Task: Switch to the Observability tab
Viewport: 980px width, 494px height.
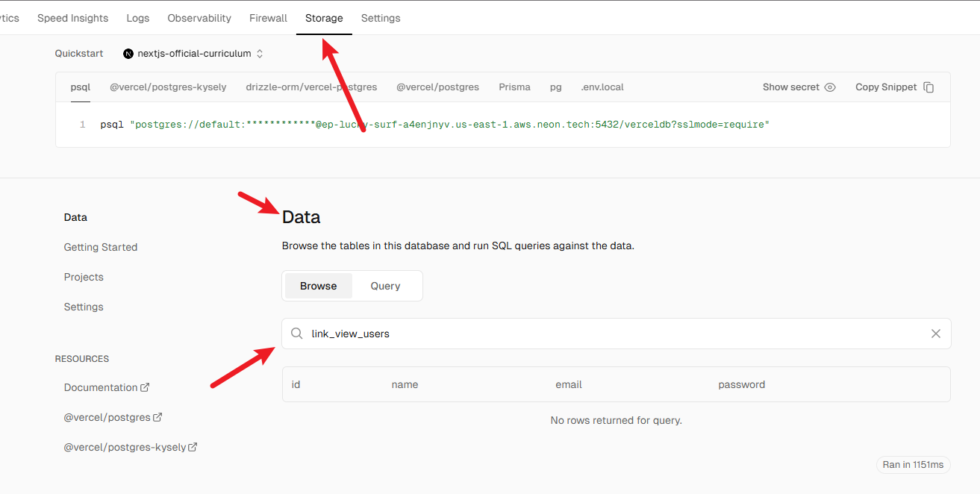Action: (199, 18)
